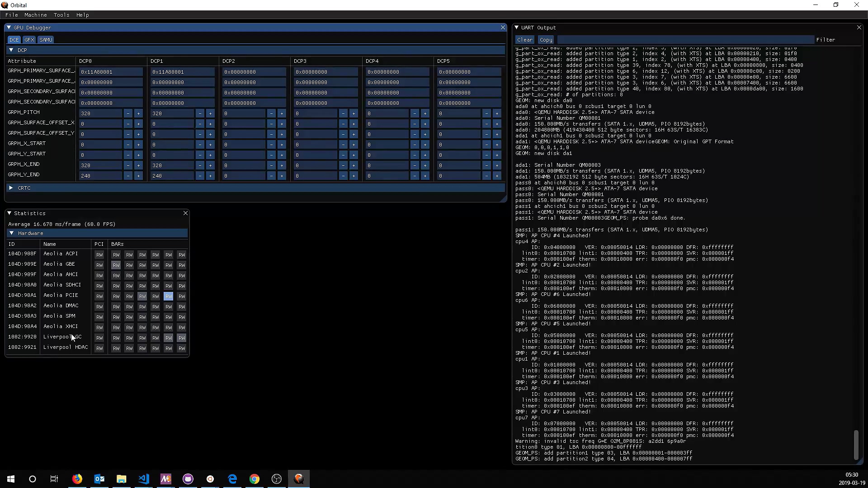The height and width of the screenshot is (488, 868).
Task: Toggle visibility of Statistics panel close button
Action: coord(185,213)
